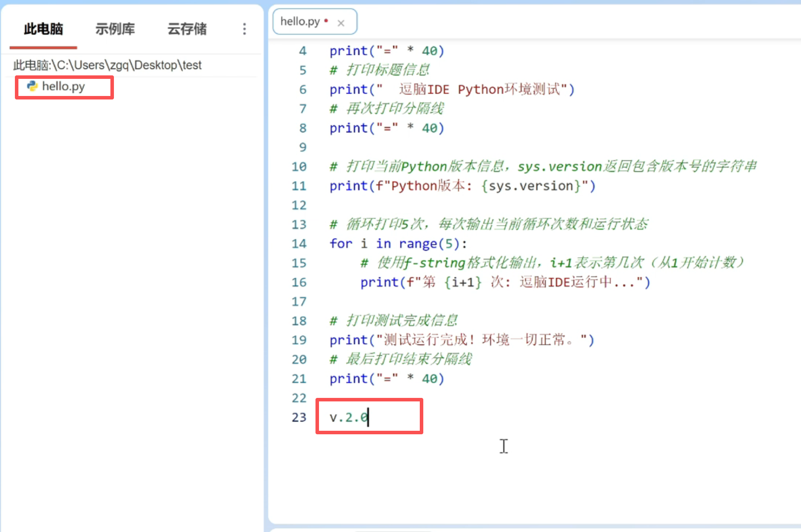801x532 pixels.
Task: Click comment 循环打印5次 on line 13
Action: coord(489,224)
